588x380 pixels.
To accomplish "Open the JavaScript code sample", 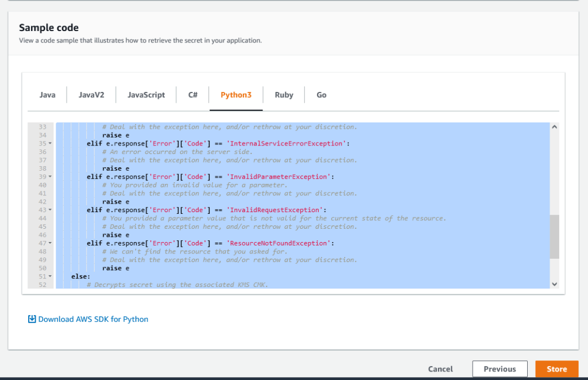I will pyautogui.click(x=146, y=94).
